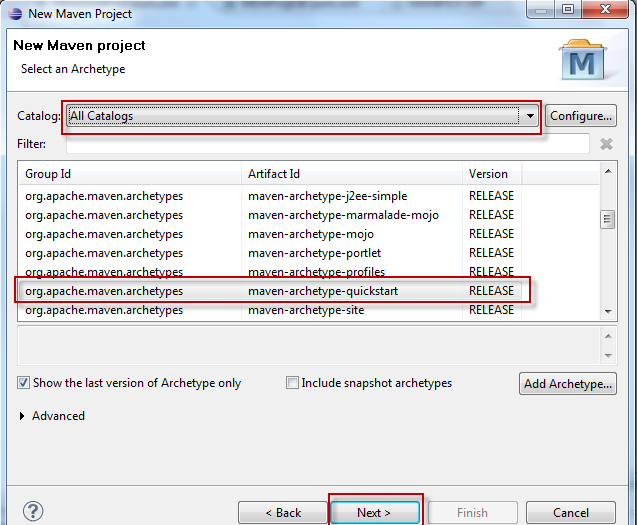Open the help question mark icon

click(33, 511)
